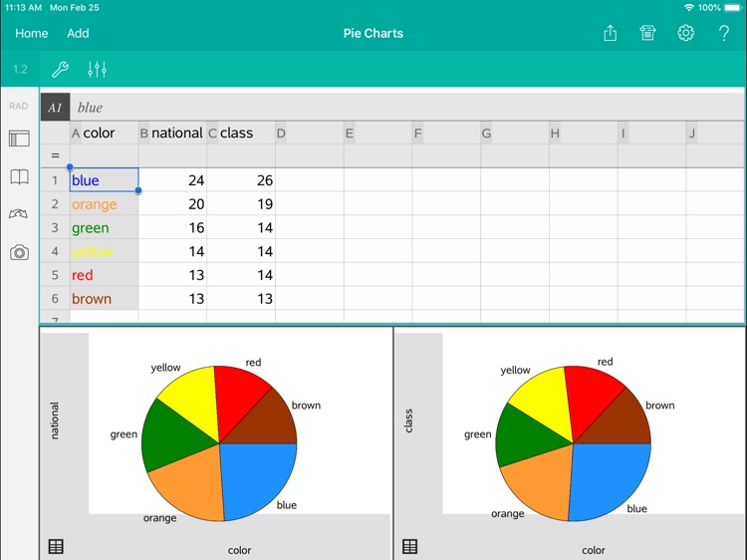The height and width of the screenshot is (560, 747).
Task: Select column E header
Action: coord(378,133)
